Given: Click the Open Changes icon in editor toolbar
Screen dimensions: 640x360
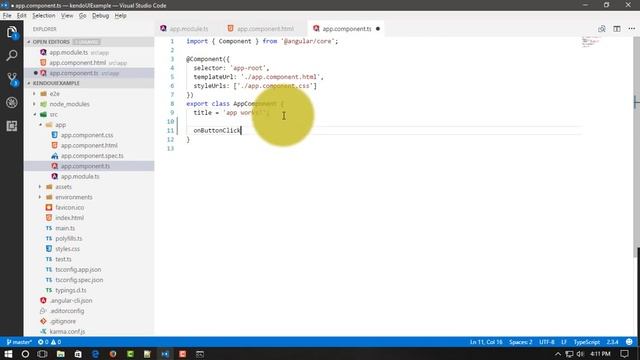Looking at the screenshot, I should [602, 29].
